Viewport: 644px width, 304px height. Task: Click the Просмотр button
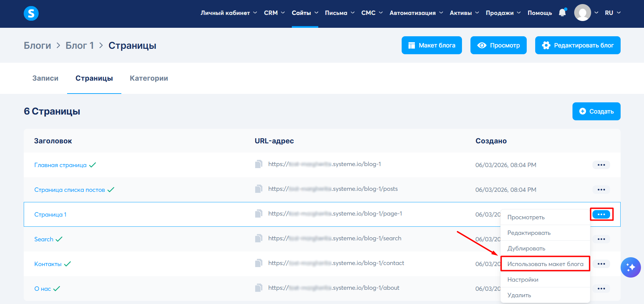pyautogui.click(x=498, y=45)
